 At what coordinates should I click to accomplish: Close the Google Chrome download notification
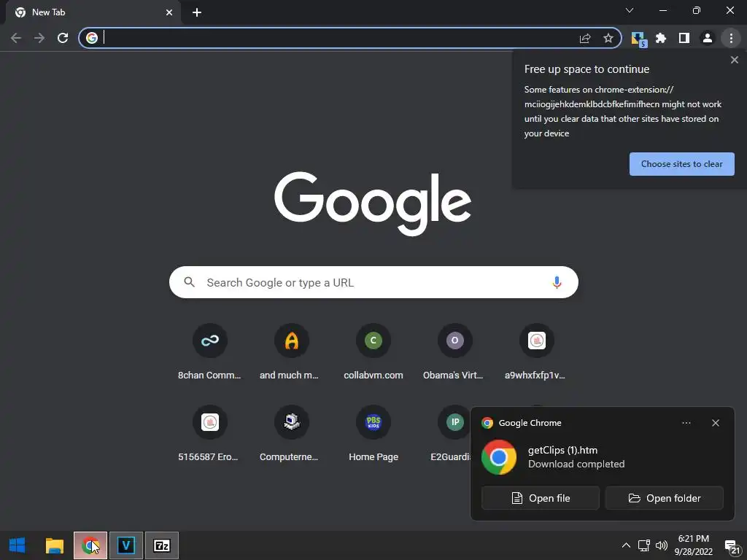point(716,423)
